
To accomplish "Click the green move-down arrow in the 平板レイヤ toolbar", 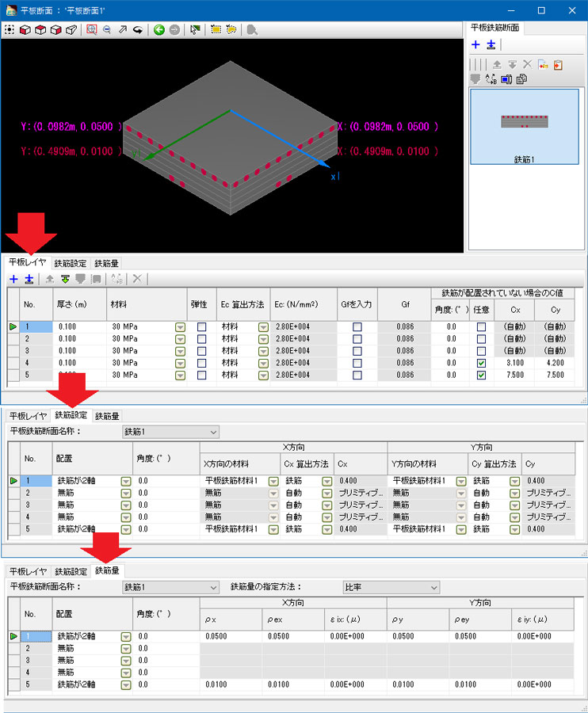I will [65, 279].
